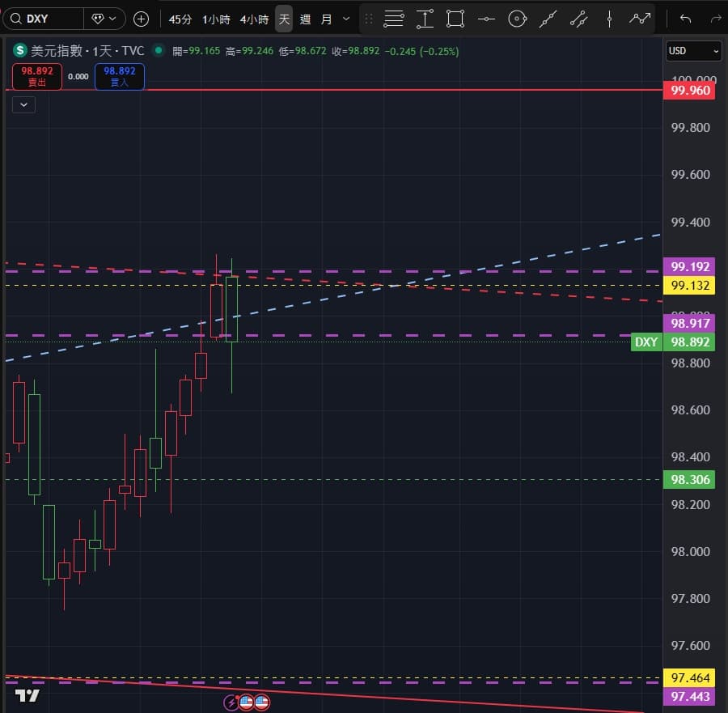Viewport: 728px width, 713px height.
Task: Switch to the 4小時 timeframe
Action: click(x=254, y=19)
